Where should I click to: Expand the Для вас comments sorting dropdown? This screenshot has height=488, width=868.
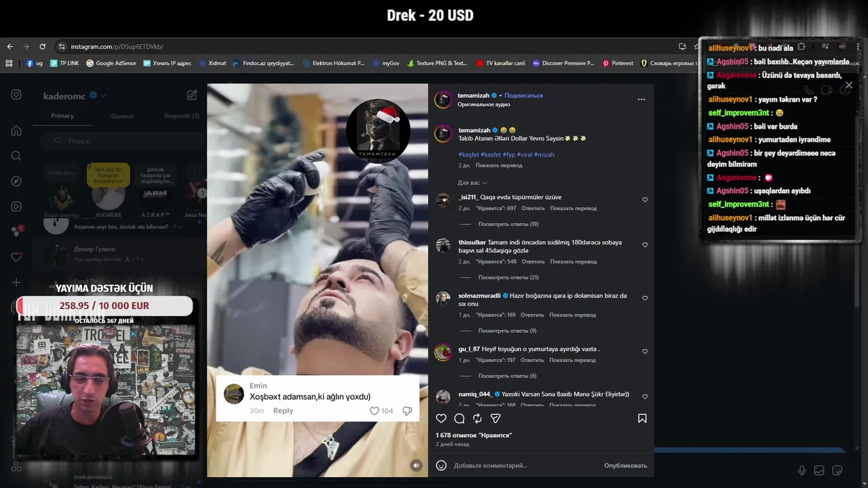(472, 183)
